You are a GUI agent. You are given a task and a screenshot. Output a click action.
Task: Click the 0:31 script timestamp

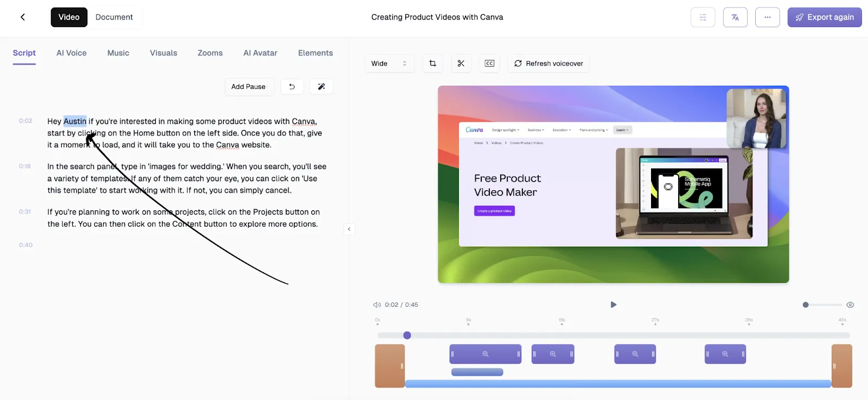coord(25,212)
